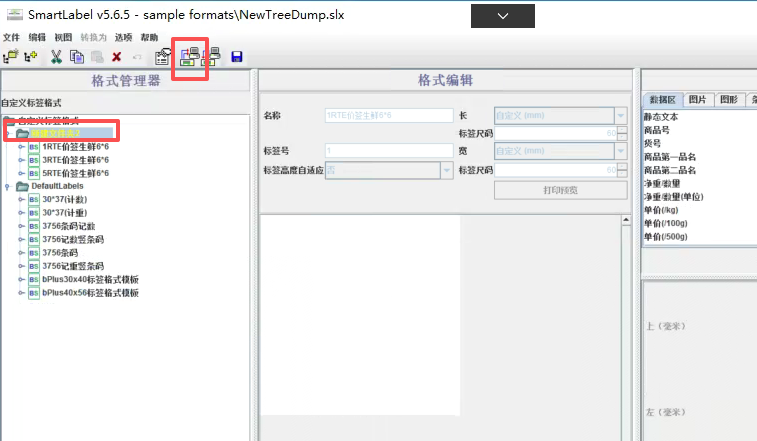
Task: Expand the 新建文件夹2 folder node
Action: click(x=8, y=133)
